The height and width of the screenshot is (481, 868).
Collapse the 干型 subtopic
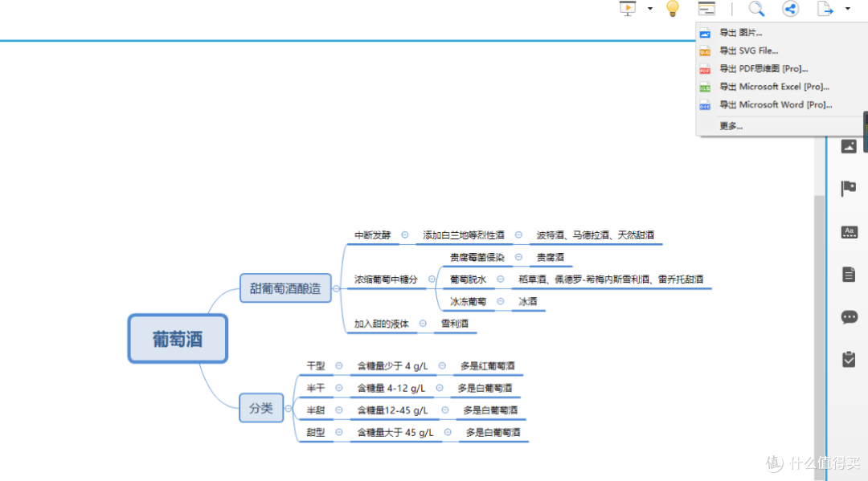point(339,366)
